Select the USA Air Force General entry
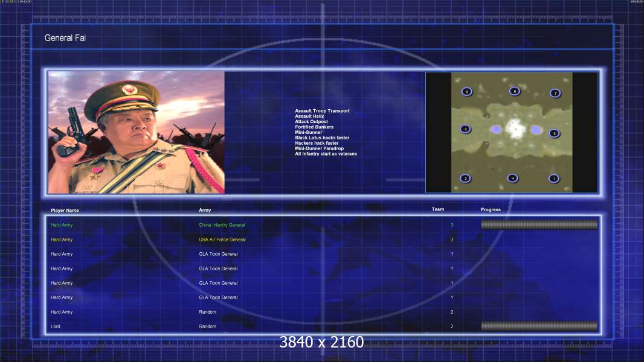This screenshot has height=362, width=644. click(222, 240)
